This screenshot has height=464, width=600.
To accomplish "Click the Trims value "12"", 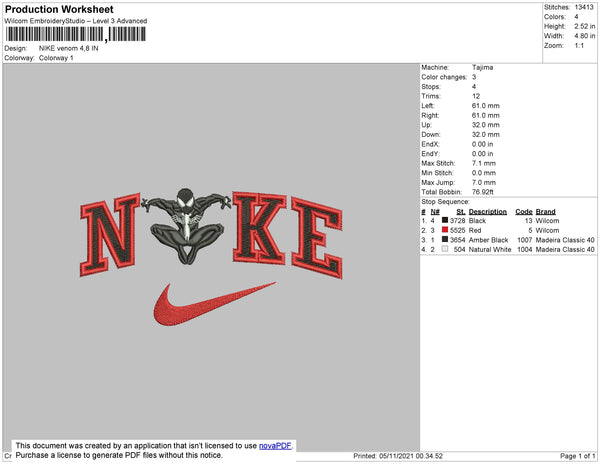I will click(x=476, y=96).
